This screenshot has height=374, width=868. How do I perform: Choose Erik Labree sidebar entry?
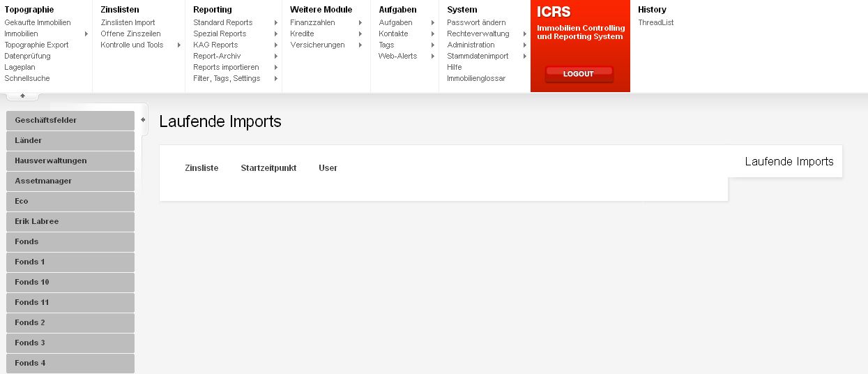point(70,221)
